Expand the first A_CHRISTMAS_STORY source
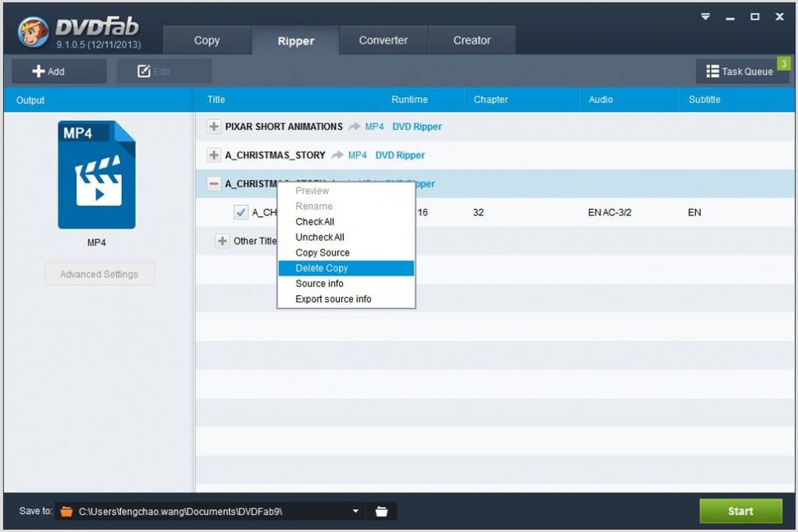 click(214, 155)
